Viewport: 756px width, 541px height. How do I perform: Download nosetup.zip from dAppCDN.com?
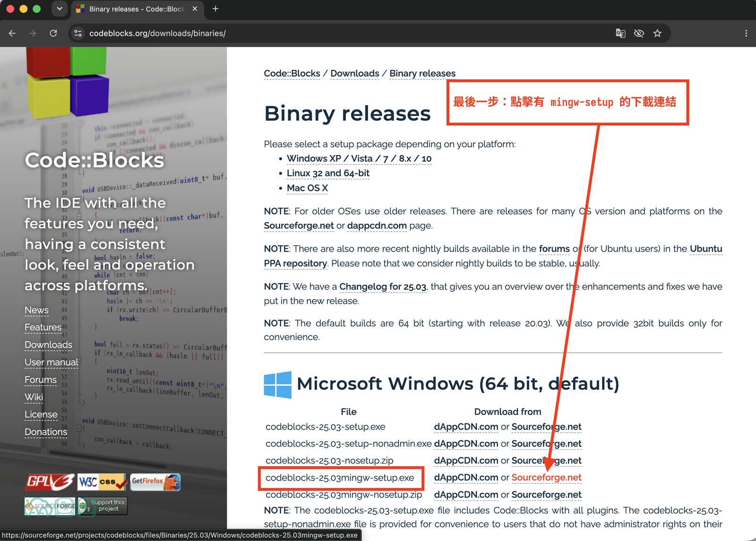click(466, 460)
